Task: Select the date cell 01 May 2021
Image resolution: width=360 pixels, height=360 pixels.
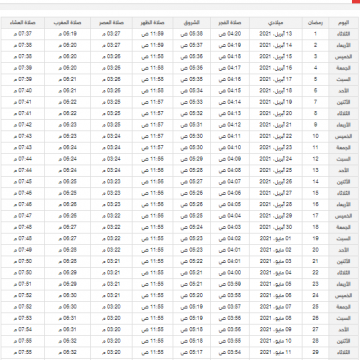Action: coord(276,238)
